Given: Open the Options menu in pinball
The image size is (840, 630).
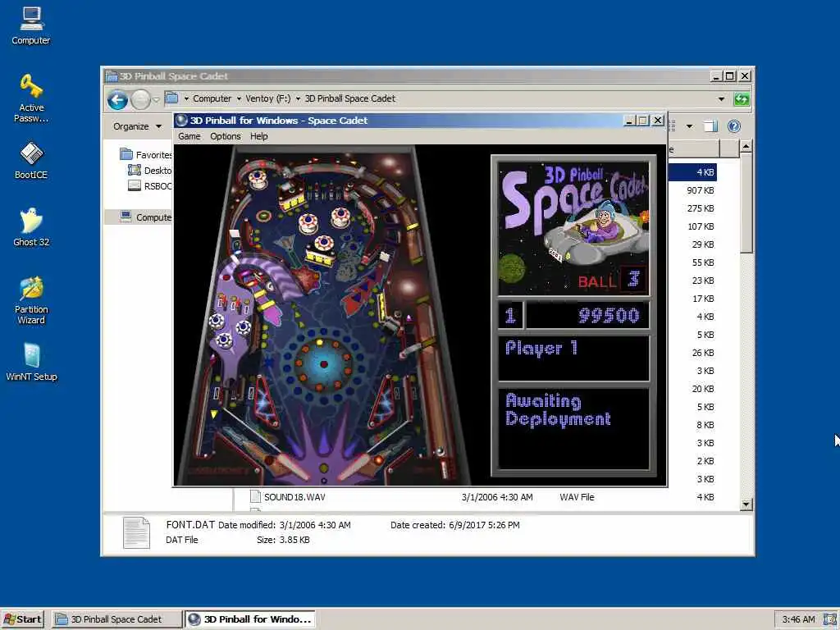Looking at the screenshot, I should click(225, 137).
